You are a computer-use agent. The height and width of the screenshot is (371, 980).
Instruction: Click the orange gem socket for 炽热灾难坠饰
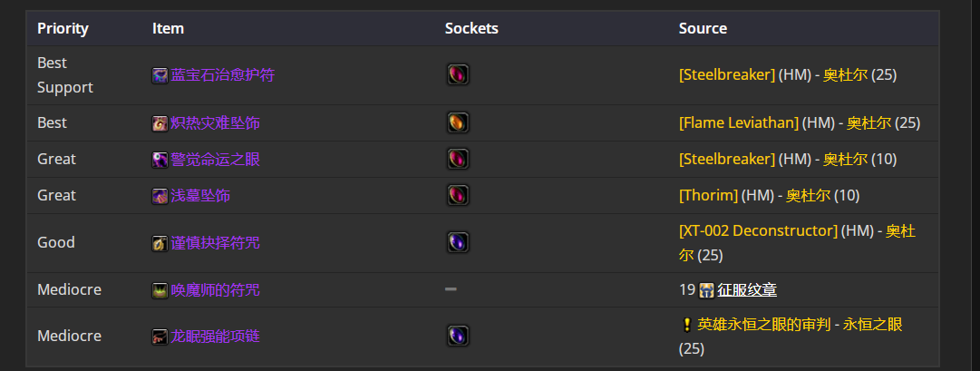point(458,122)
